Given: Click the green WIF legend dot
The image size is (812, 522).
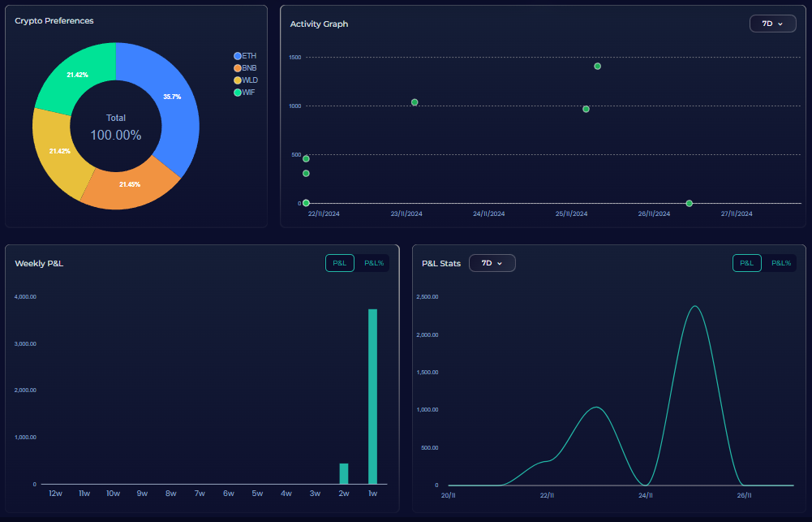Looking at the screenshot, I should (238, 93).
